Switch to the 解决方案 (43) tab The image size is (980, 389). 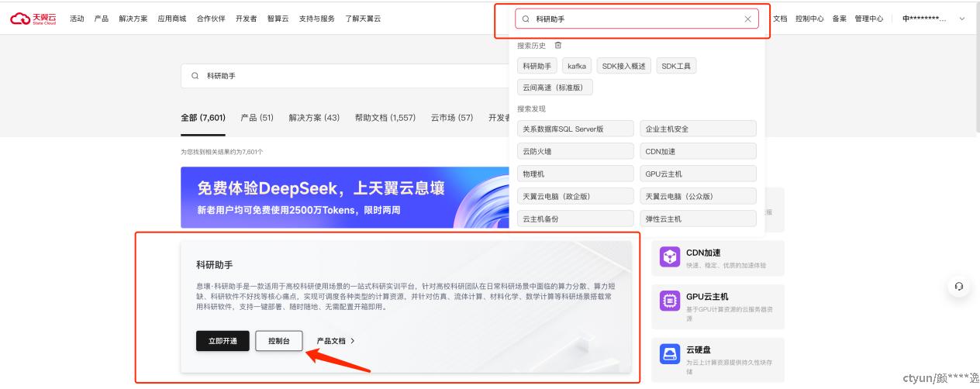tap(314, 118)
